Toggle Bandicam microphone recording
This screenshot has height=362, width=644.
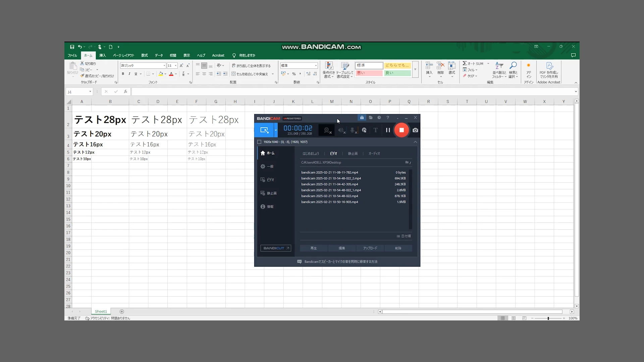click(353, 130)
